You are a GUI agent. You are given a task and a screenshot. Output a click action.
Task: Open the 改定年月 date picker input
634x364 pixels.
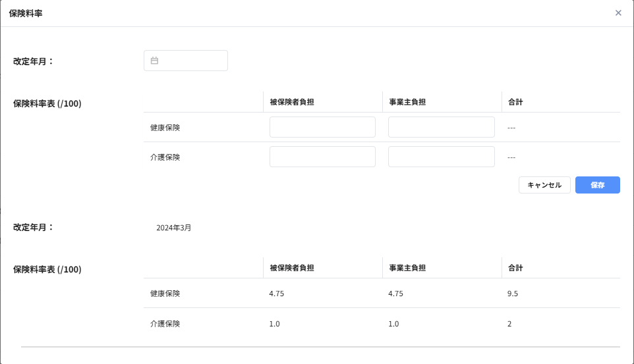[191, 61]
